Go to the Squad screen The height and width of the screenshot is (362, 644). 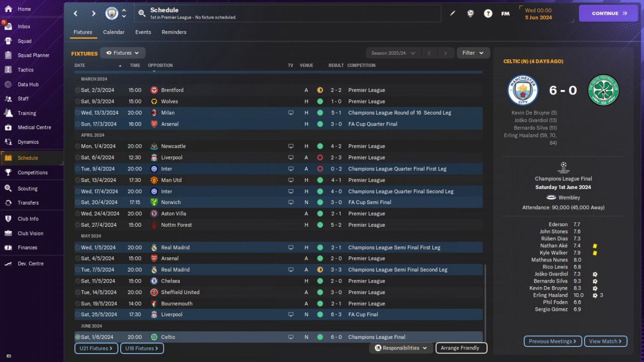point(25,41)
